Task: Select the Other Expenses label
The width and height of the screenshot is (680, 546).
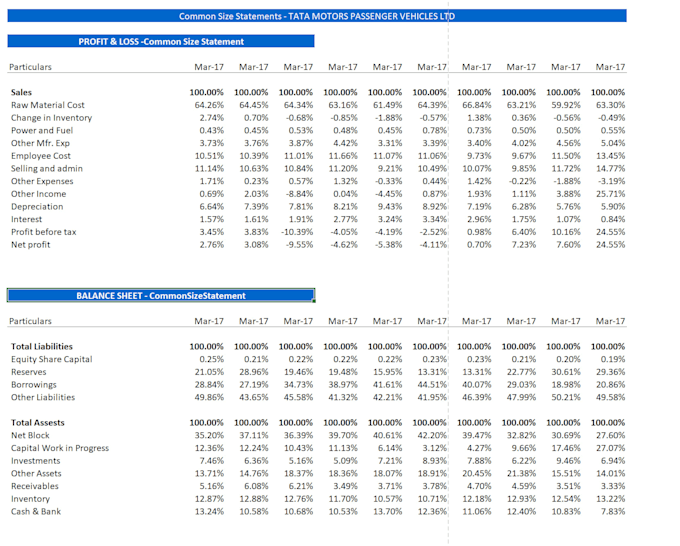Action: (42, 181)
